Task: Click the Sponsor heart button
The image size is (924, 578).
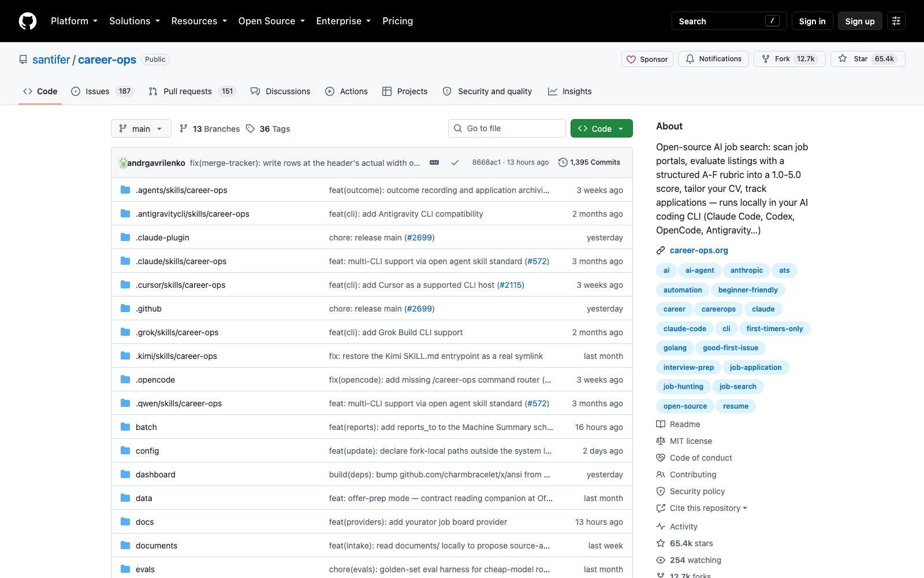Action: click(x=647, y=59)
